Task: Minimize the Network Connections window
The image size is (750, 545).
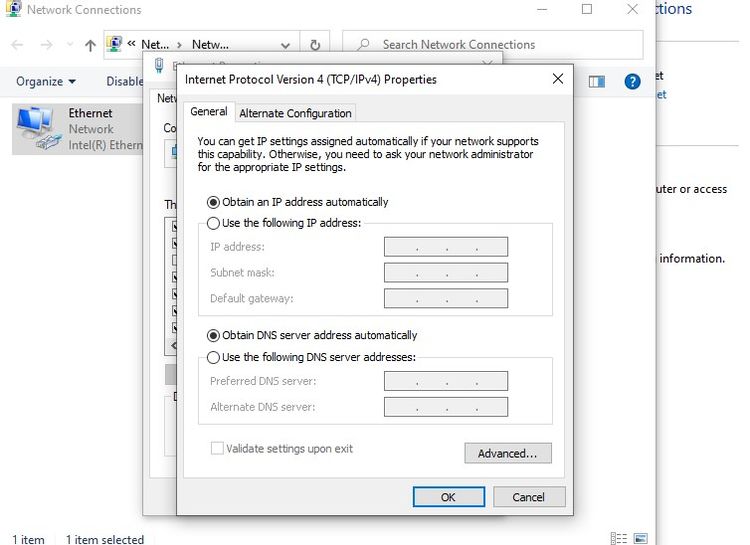Action: click(542, 9)
